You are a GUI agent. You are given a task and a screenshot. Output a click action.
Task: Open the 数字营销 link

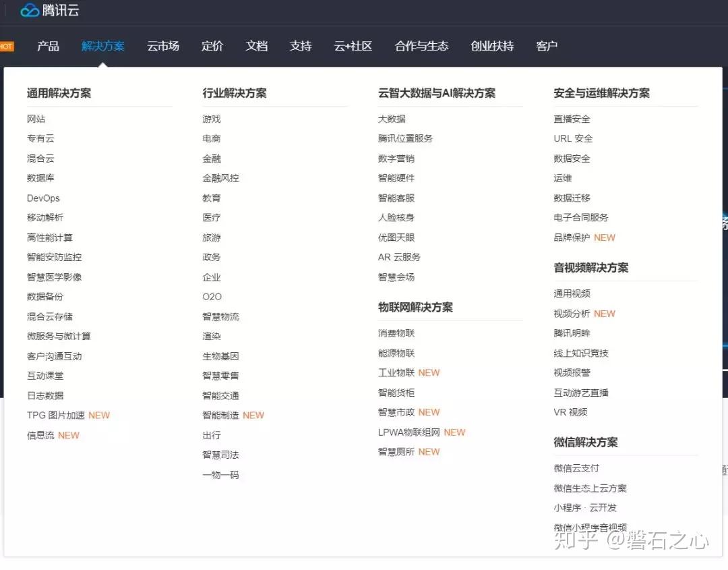point(396,159)
